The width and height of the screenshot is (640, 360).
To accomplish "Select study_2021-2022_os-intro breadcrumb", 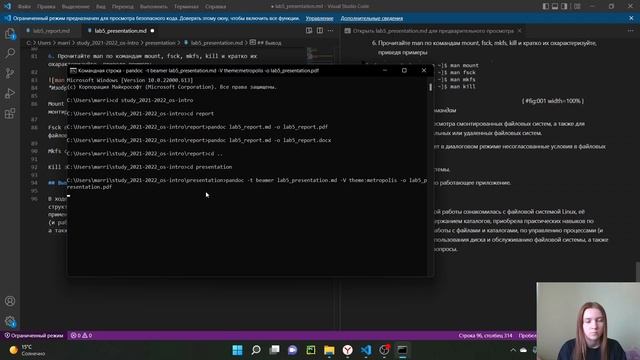I will [x=108, y=43].
